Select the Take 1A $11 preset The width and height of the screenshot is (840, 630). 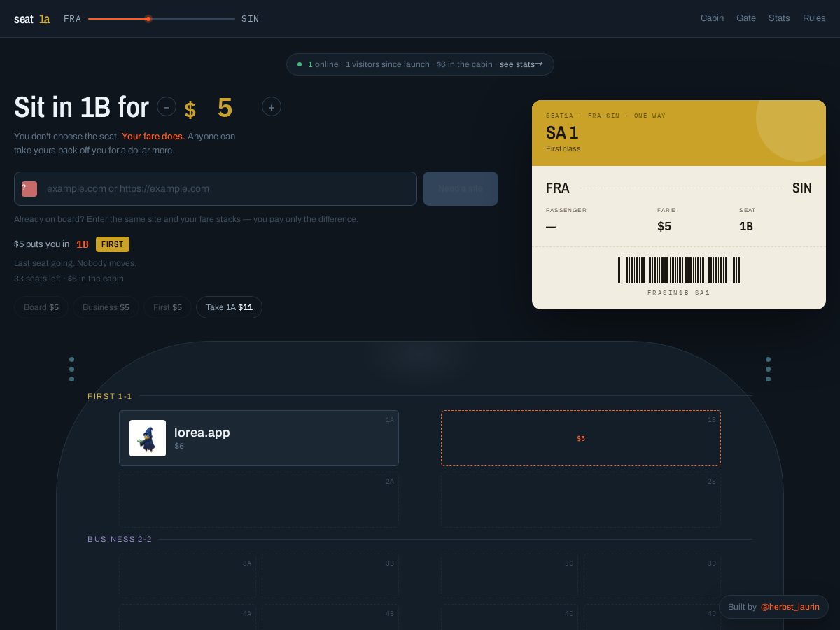pos(229,307)
